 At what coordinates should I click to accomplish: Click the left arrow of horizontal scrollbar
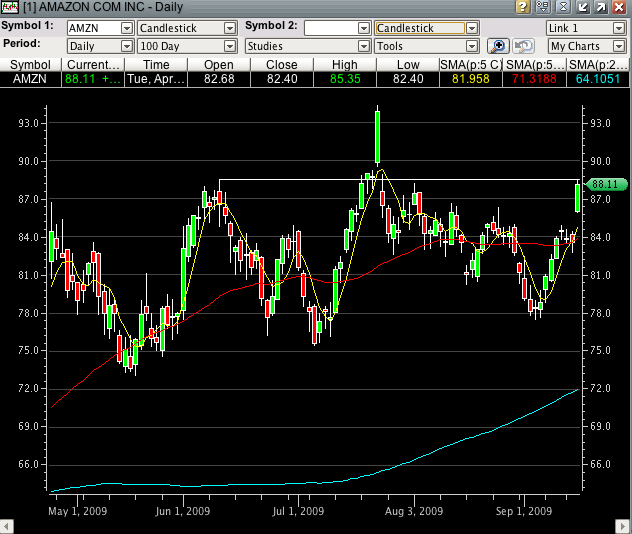8,526
